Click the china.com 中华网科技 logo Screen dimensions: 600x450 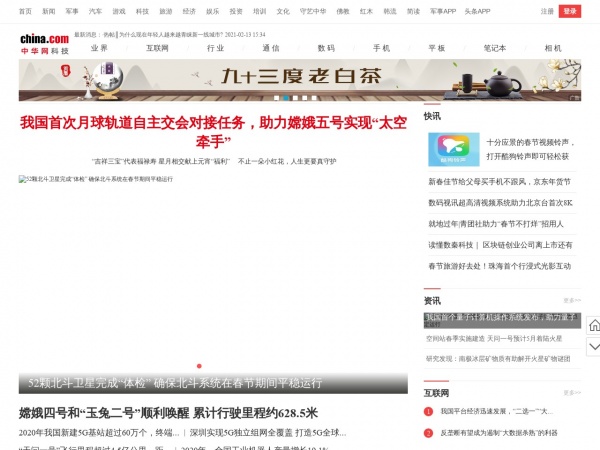pos(44,44)
